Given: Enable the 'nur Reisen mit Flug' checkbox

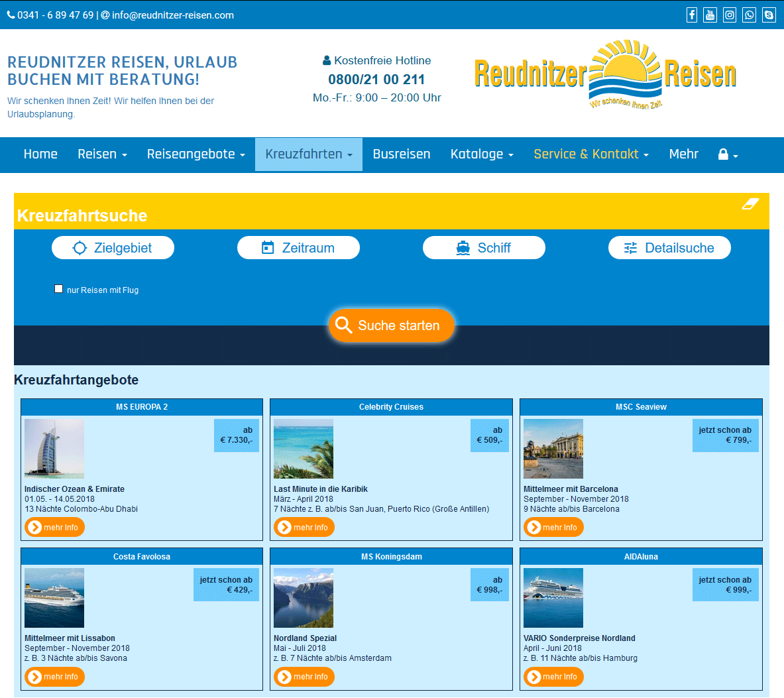Looking at the screenshot, I should click(x=58, y=289).
